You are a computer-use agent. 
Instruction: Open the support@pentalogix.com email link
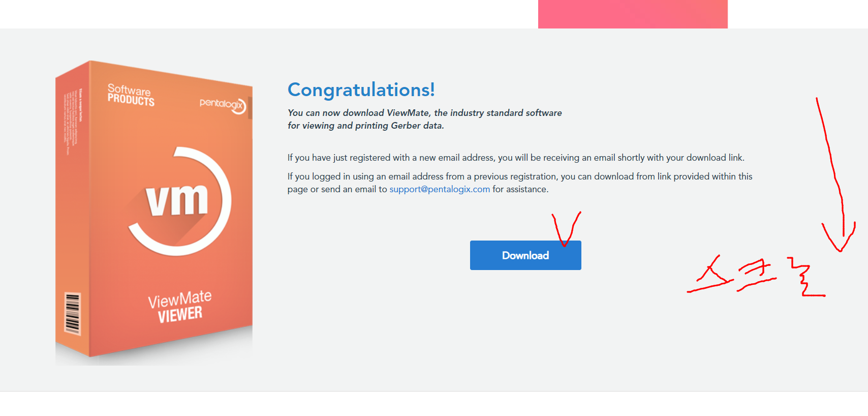click(440, 189)
